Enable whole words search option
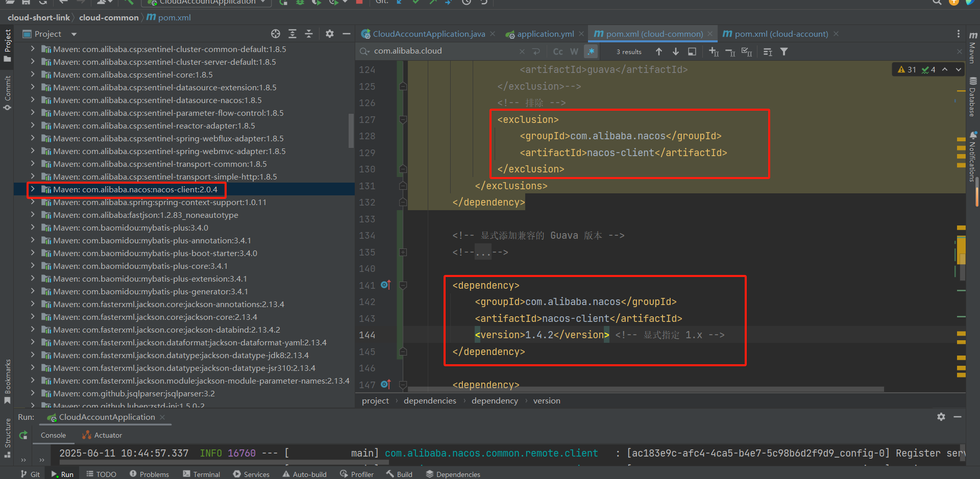The image size is (980, 479). click(574, 51)
